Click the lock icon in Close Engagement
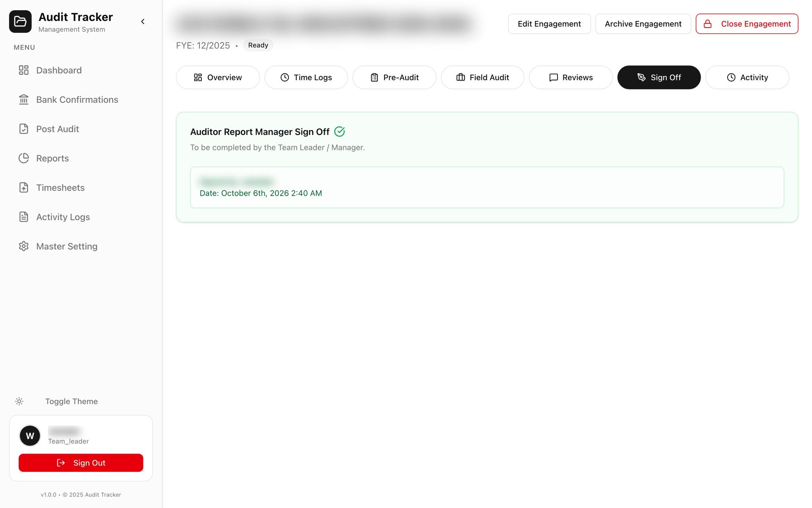This screenshot has height=508, width=812. 708,24
